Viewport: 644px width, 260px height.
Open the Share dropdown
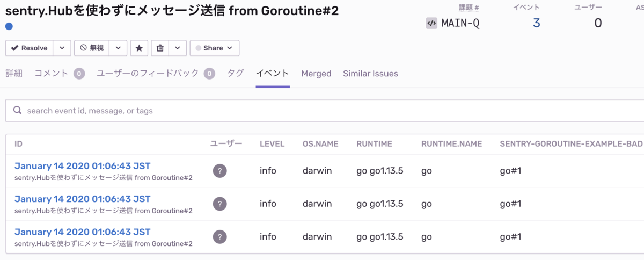(215, 48)
